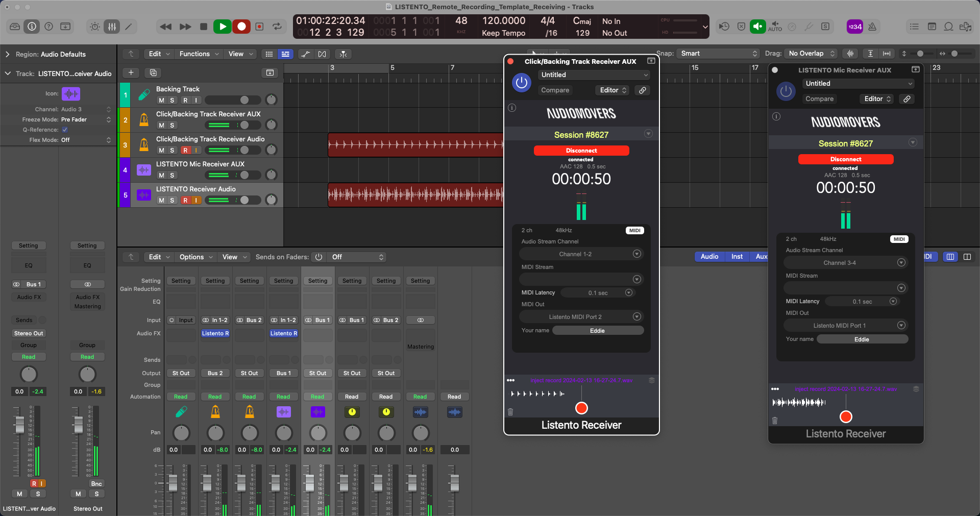Open Channel 1-2 Audio Stream Channel dropdown
The image size is (980, 516).
coord(580,254)
